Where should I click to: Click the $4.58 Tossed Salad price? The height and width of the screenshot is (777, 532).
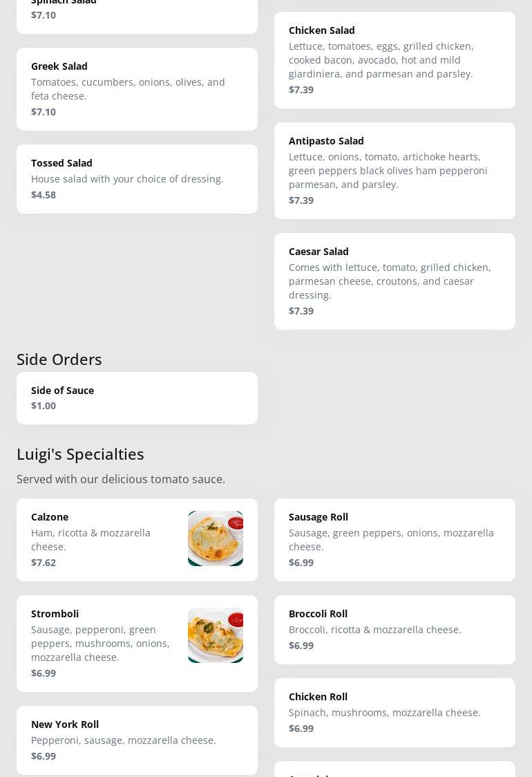pyautogui.click(x=44, y=195)
